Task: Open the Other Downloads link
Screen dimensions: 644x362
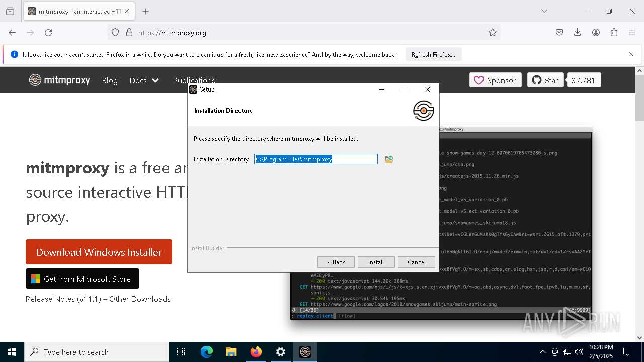Action: click(x=140, y=299)
